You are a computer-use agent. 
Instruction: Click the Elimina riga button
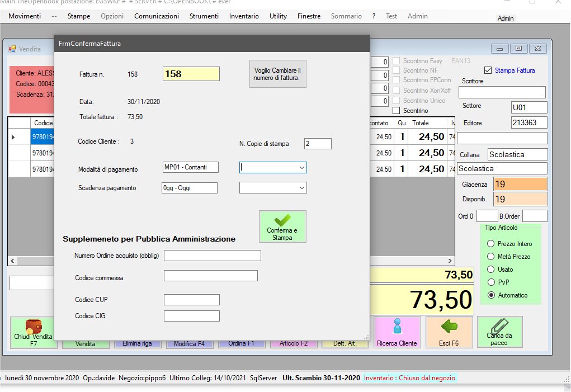click(137, 344)
